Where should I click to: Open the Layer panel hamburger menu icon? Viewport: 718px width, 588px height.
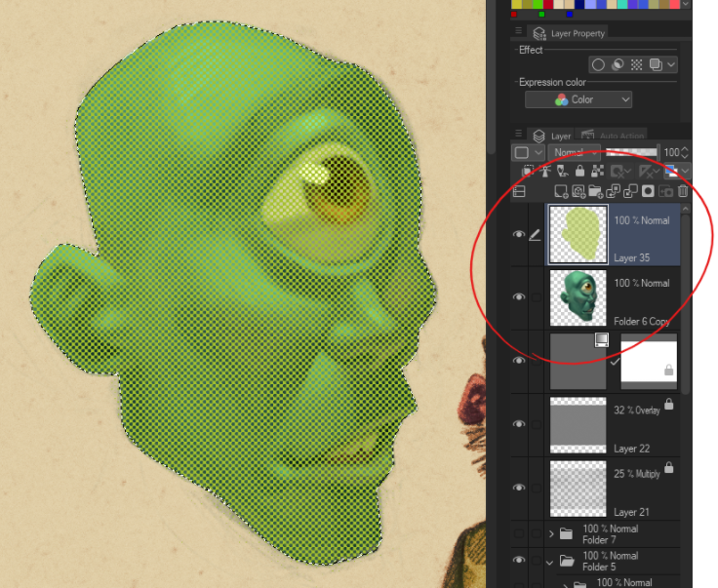click(x=518, y=134)
